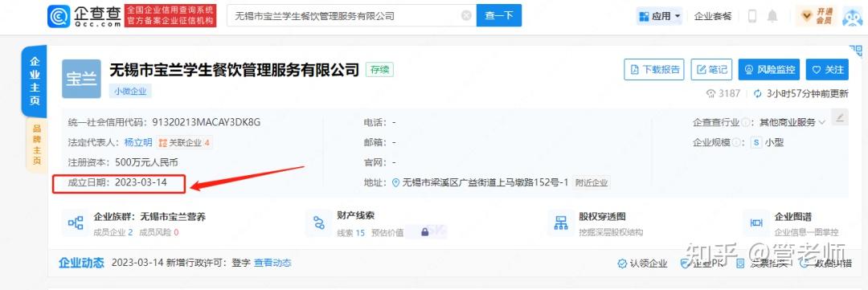This screenshot has width=868, height=290.
Task: Switch to the 企业主页 side tab
Action: point(35,81)
